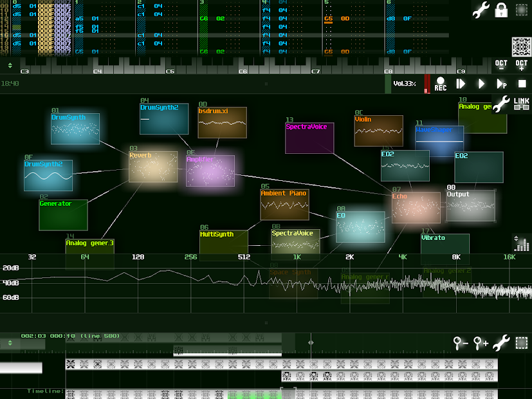Raise keyboard octave with OCT plus
The height and width of the screenshot is (399, 532).
point(522,65)
